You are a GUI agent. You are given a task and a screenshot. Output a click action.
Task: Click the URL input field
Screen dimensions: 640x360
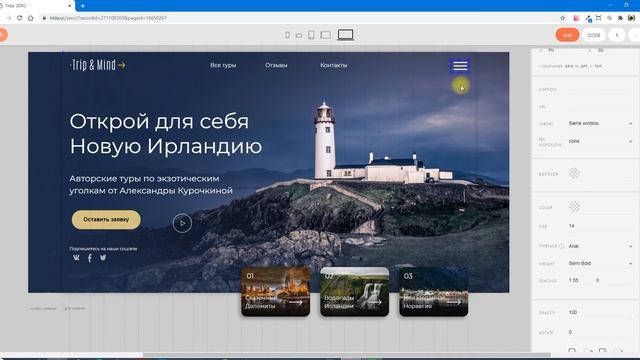(x=600, y=107)
